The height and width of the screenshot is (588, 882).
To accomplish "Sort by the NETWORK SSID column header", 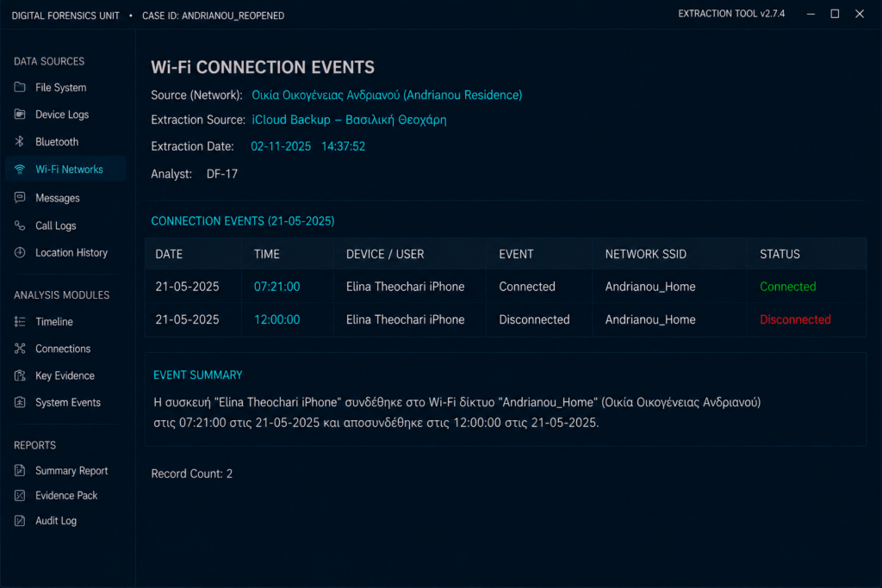I will coord(646,254).
